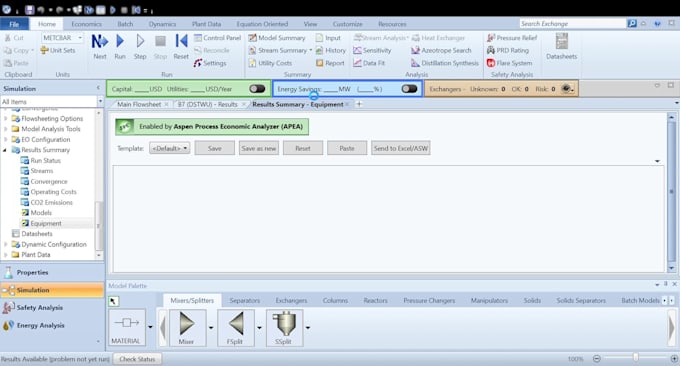Screen dimensions: 680x366
Task: Open the Control Panel
Action: click(x=217, y=38)
